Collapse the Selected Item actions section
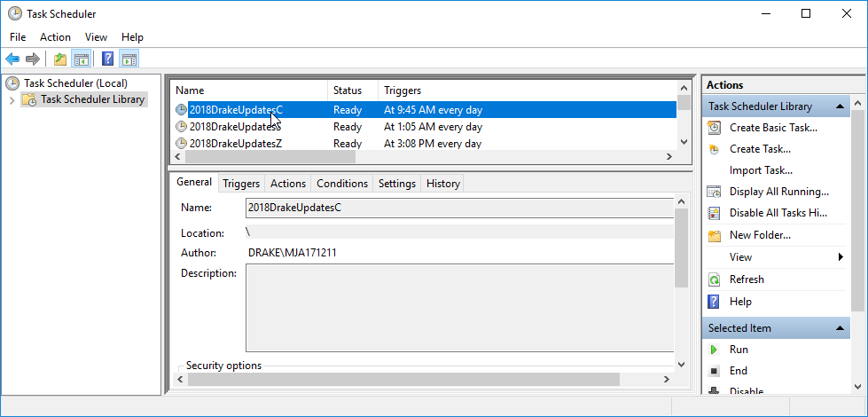 pos(842,328)
